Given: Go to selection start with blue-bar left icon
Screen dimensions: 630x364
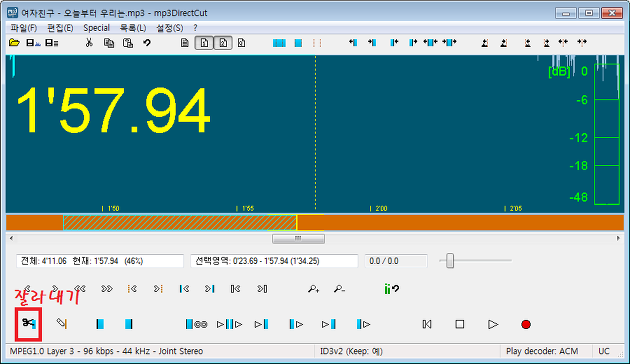Looking at the screenshot, I should tap(184, 288).
